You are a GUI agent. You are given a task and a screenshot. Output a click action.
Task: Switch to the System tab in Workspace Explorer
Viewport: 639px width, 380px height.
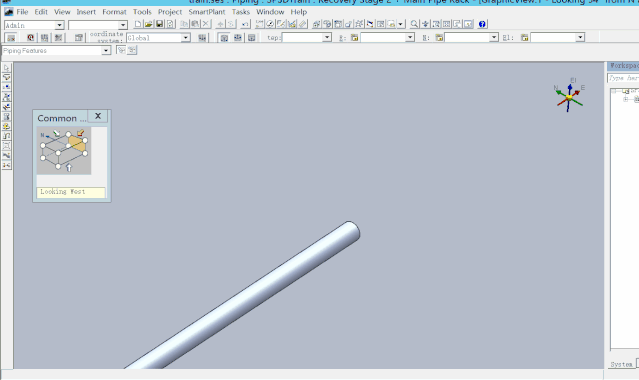622,364
